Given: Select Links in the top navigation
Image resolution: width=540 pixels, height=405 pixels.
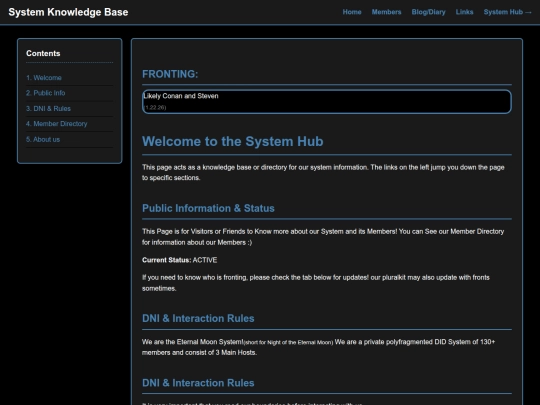Looking at the screenshot, I should (464, 12).
